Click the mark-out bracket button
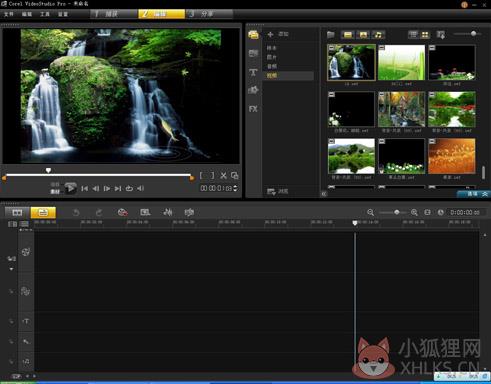 212,175
